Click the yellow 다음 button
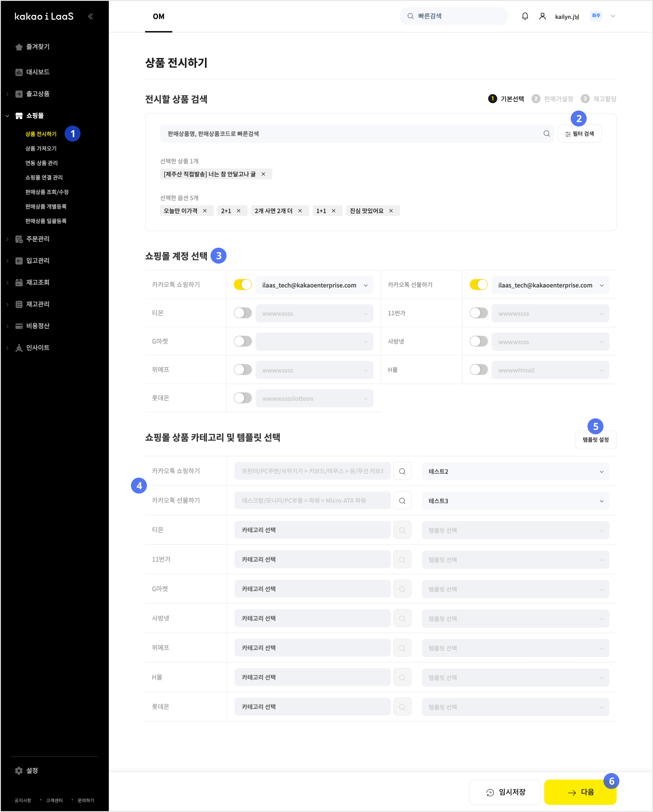 (x=580, y=792)
